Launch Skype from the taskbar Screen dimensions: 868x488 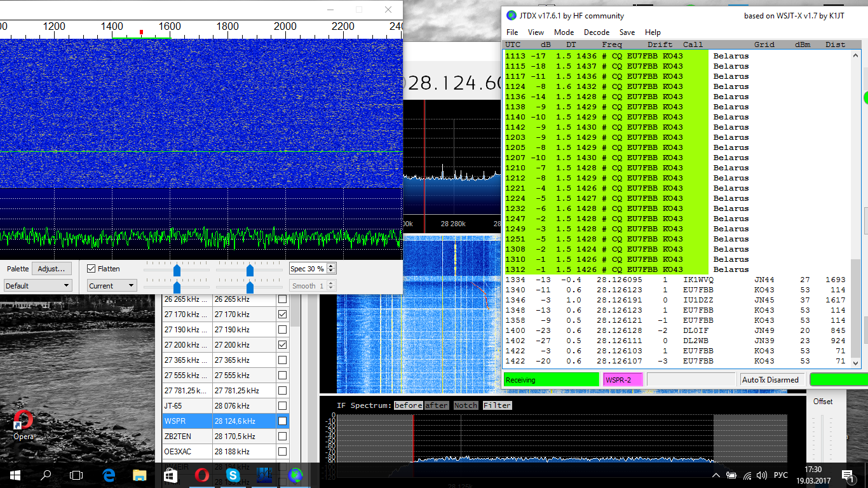point(233,475)
